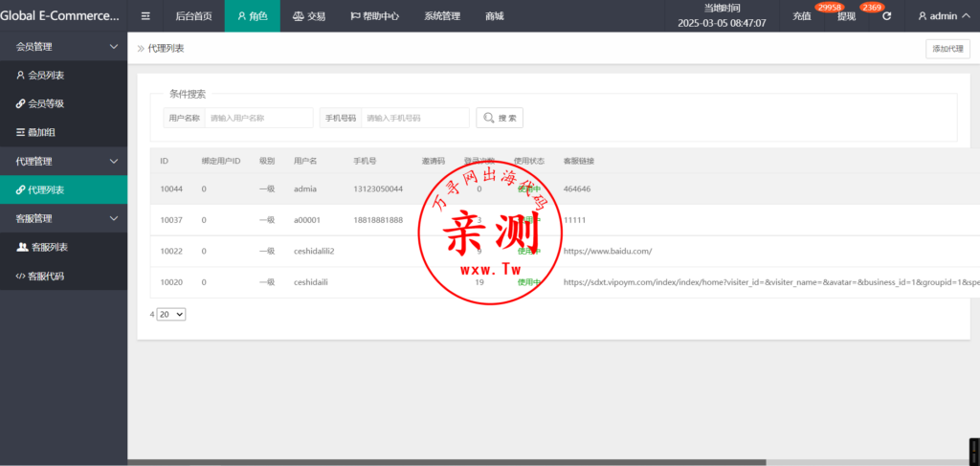The height and width of the screenshot is (466, 980).
Task: Click the 客服列表 people icon
Action: pyautogui.click(x=22, y=248)
